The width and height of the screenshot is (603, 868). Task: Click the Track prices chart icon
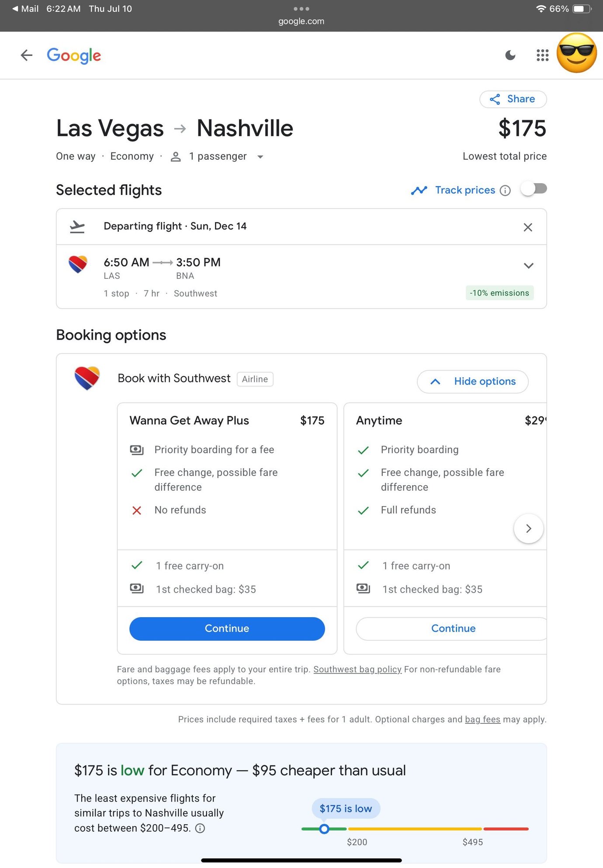pyautogui.click(x=419, y=190)
